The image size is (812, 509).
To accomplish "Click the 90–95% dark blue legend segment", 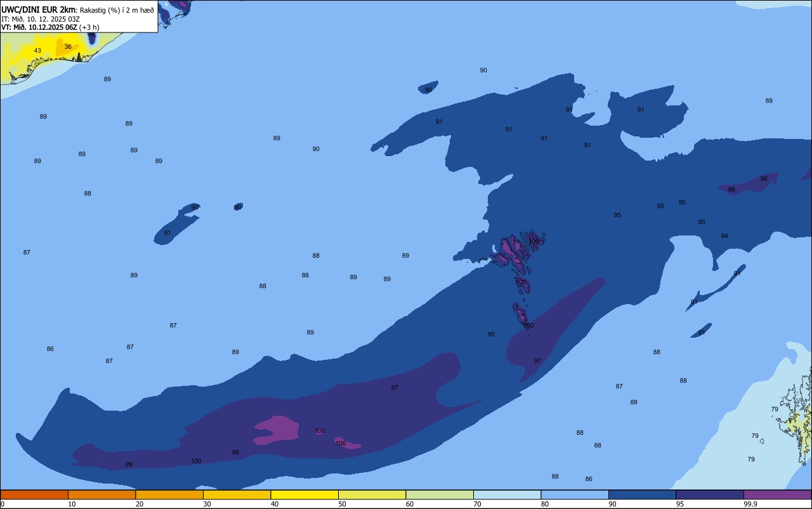I will coord(642,494).
